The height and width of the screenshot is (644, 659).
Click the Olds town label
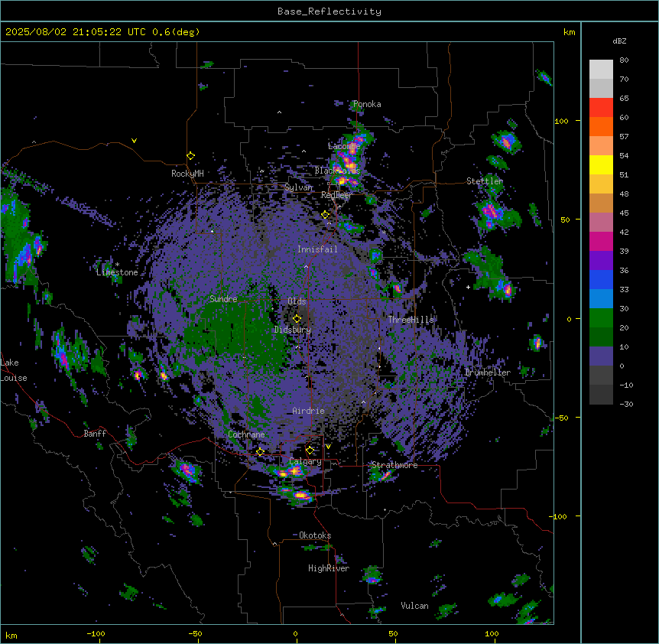tap(297, 301)
